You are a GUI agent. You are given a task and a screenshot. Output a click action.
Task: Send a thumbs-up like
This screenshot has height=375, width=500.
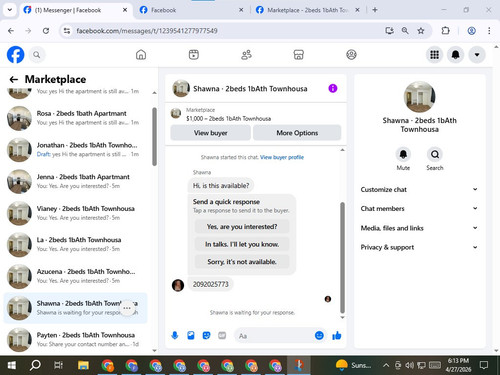pos(337,335)
